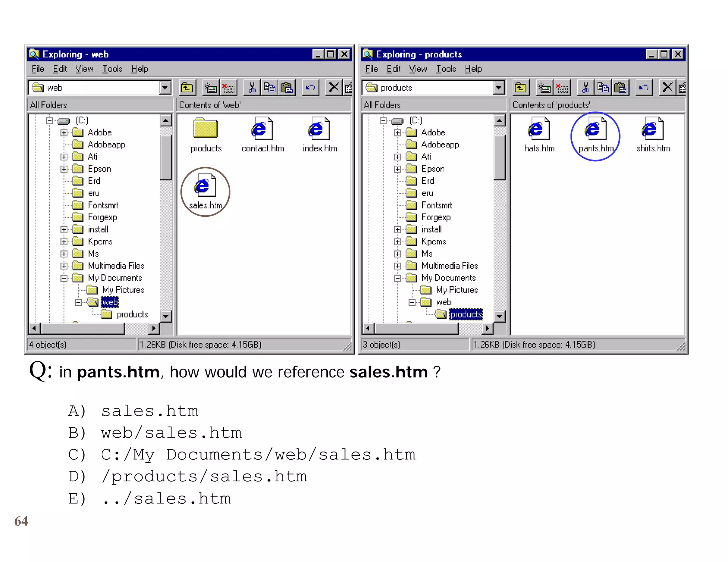
Task: Expand the Epson folder in web window tree
Action: point(64,169)
